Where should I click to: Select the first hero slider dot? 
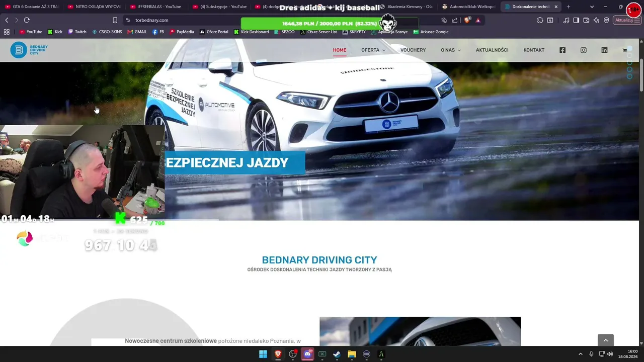pos(629,49)
